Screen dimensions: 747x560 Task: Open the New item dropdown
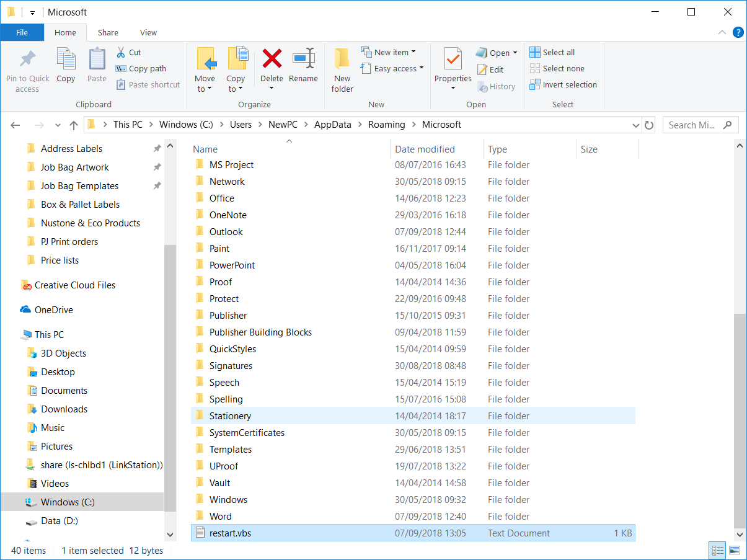coord(388,52)
